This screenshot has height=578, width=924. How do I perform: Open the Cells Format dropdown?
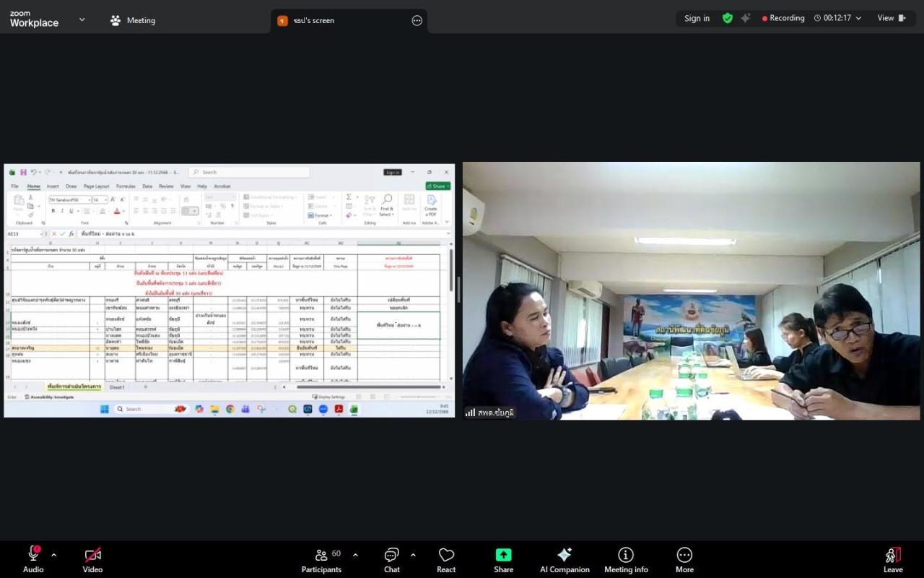pyautogui.click(x=320, y=215)
